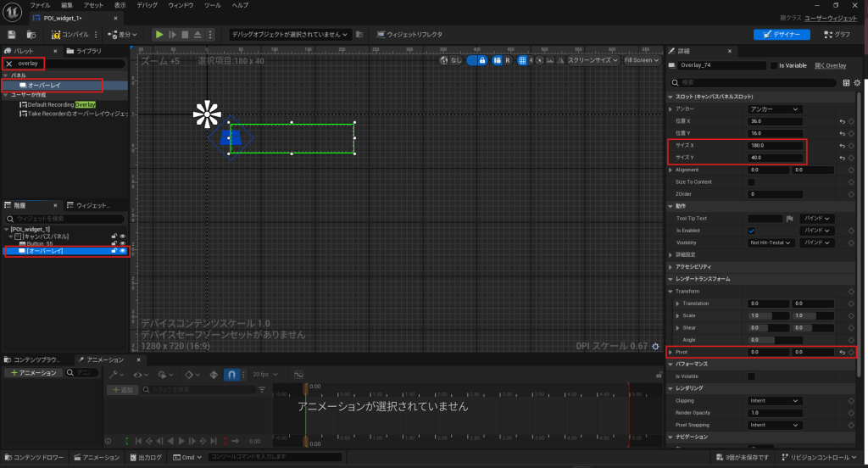Enable the Size To Content checkbox
868x468 pixels.
coord(751,182)
